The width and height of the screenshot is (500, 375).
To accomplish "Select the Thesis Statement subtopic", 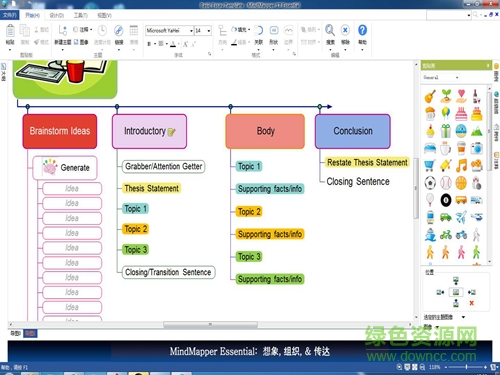I will pos(151,188).
